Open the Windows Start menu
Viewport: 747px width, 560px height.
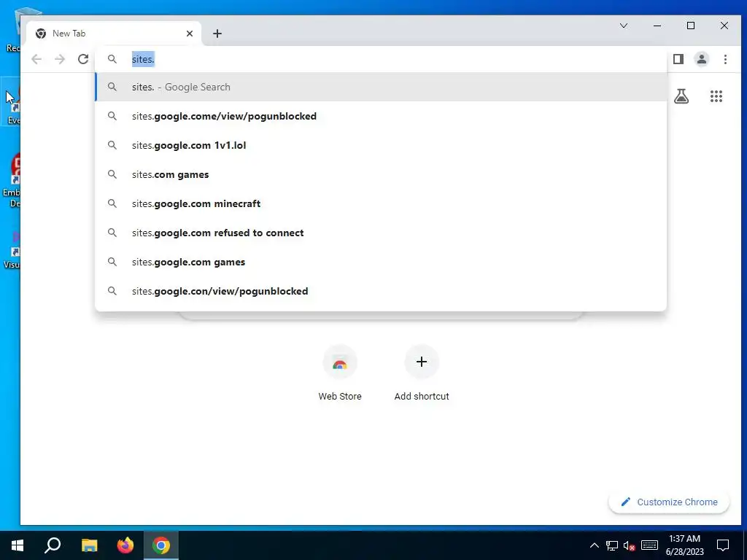click(x=18, y=545)
